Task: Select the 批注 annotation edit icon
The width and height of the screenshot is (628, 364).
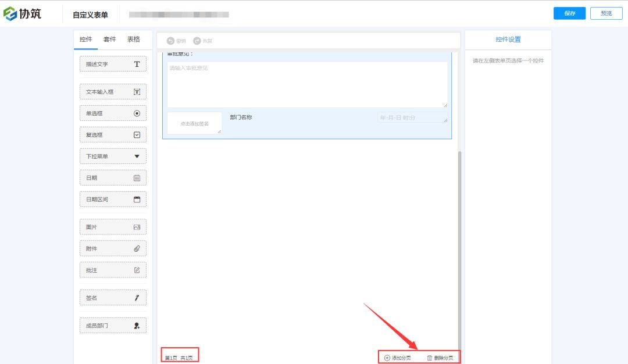Action: pos(137,270)
